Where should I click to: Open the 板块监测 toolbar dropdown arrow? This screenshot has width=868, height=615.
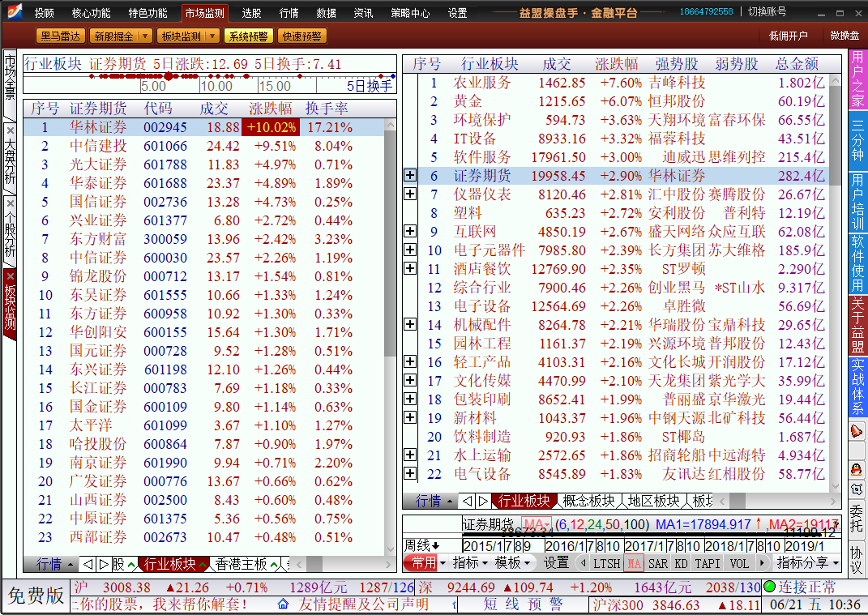pyautogui.click(x=212, y=36)
